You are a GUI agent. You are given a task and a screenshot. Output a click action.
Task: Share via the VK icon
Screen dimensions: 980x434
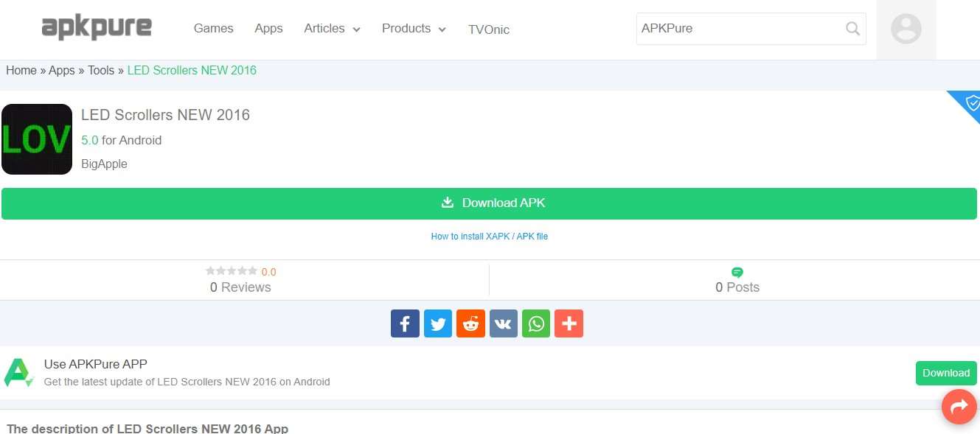coord(503,323)
